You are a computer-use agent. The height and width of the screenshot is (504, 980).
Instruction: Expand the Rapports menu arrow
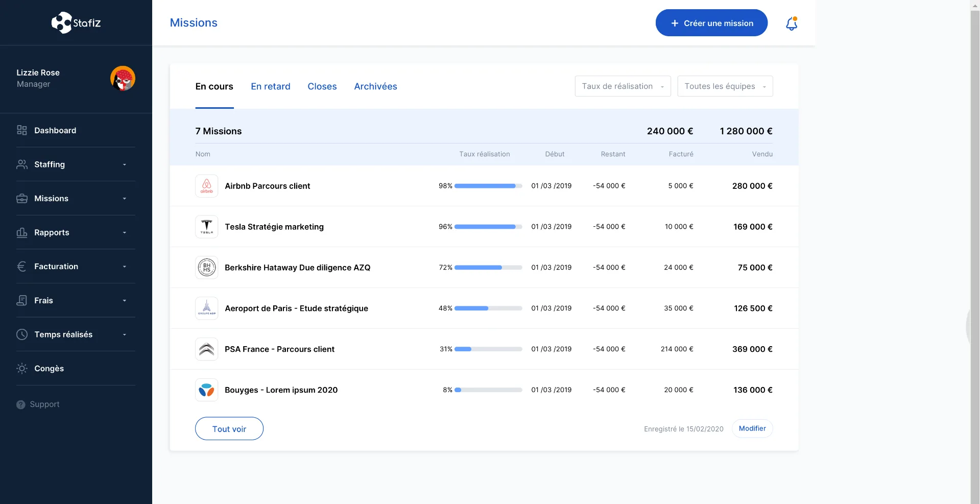click(125, 233)
